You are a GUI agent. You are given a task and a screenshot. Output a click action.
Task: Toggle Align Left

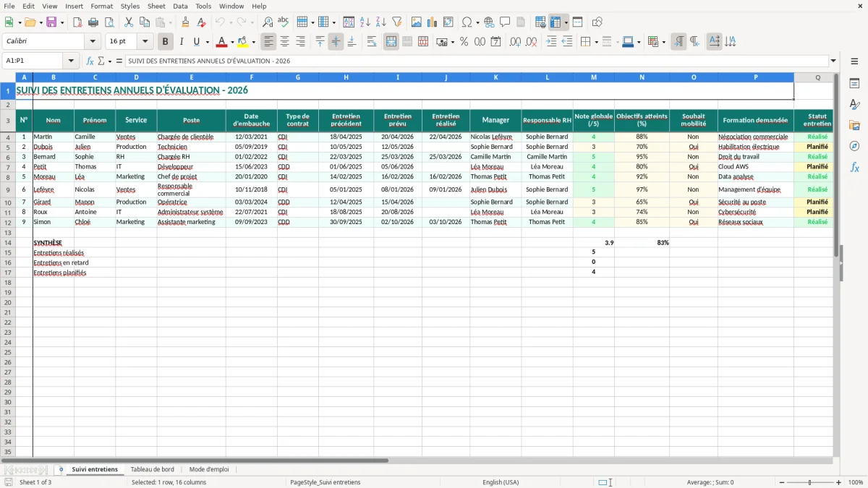269,42
